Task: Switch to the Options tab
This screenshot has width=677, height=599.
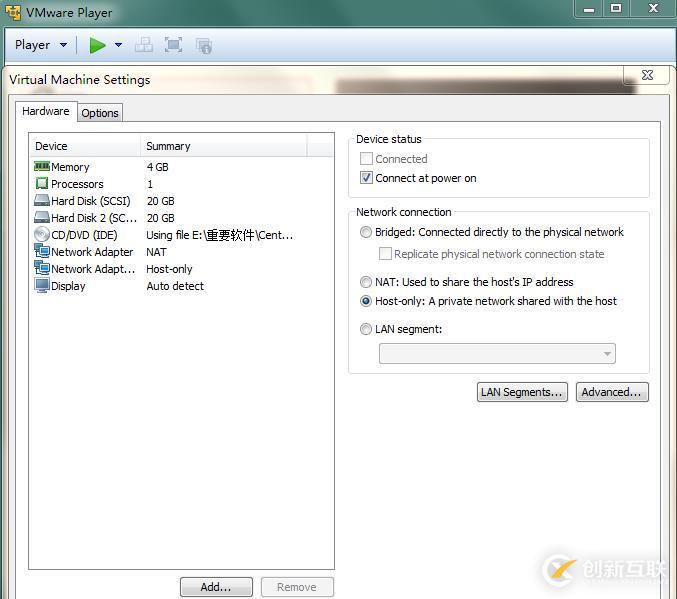Action: (100, 113)
